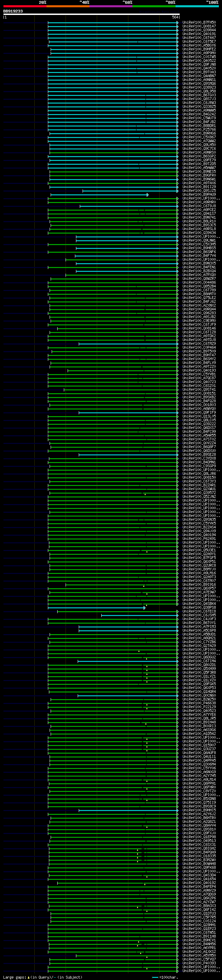Open hit UniRef100_B7FH50
Screen dimensions: 222x980
pos(199,23)
